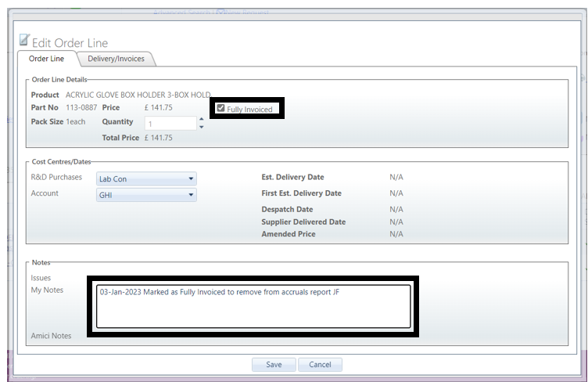Click the Issues label in Notes
588x382 pixels.
[x=41, y=278]
